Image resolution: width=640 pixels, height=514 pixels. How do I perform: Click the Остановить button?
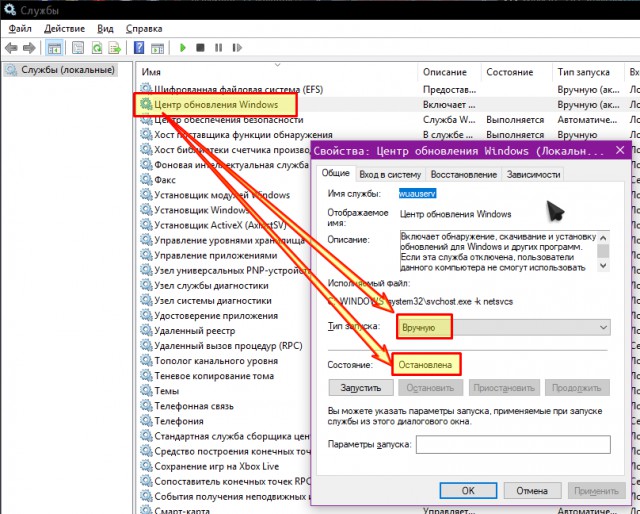click(x=430, y=387)
